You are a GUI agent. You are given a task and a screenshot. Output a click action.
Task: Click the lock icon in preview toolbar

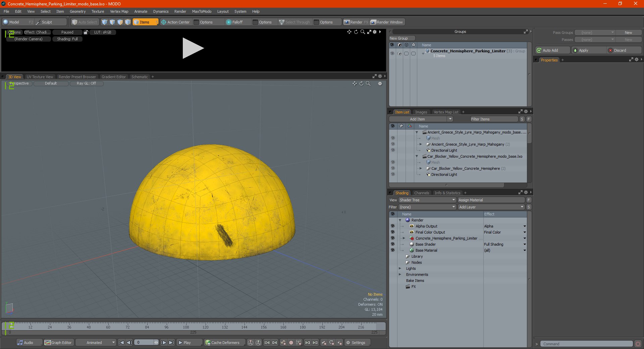click(86, 32)
